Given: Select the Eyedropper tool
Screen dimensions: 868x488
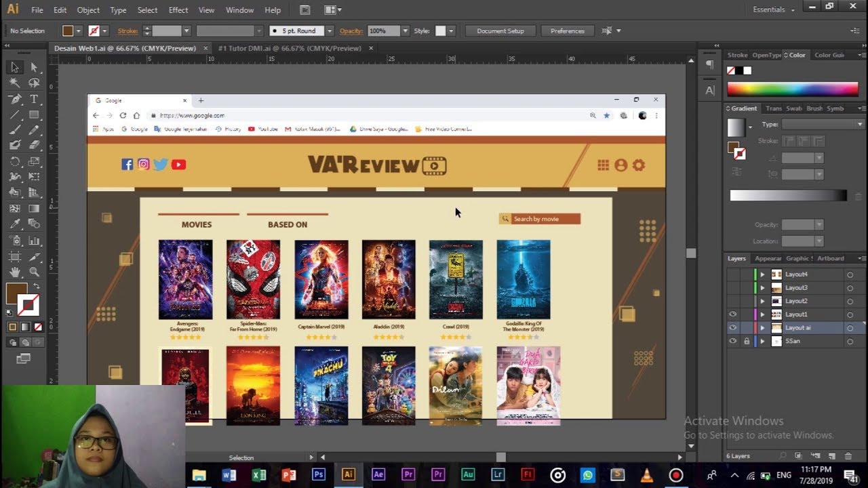Looking at the screenshot, I should (14, 224).
